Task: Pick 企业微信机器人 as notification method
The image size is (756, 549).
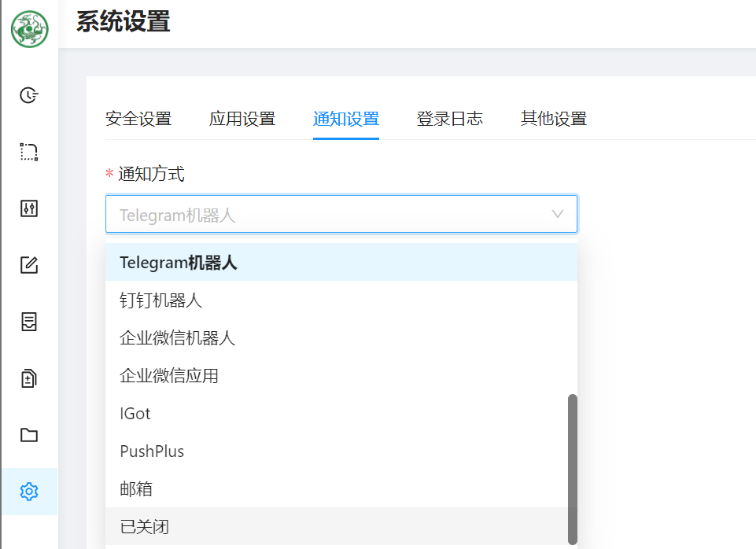Action: [178, 338]
